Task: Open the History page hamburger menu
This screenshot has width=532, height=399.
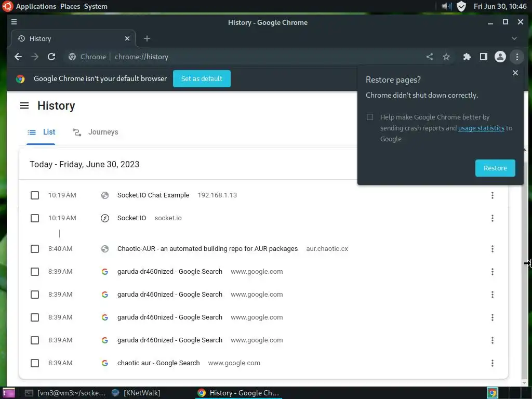Action: tap(24, 105)
